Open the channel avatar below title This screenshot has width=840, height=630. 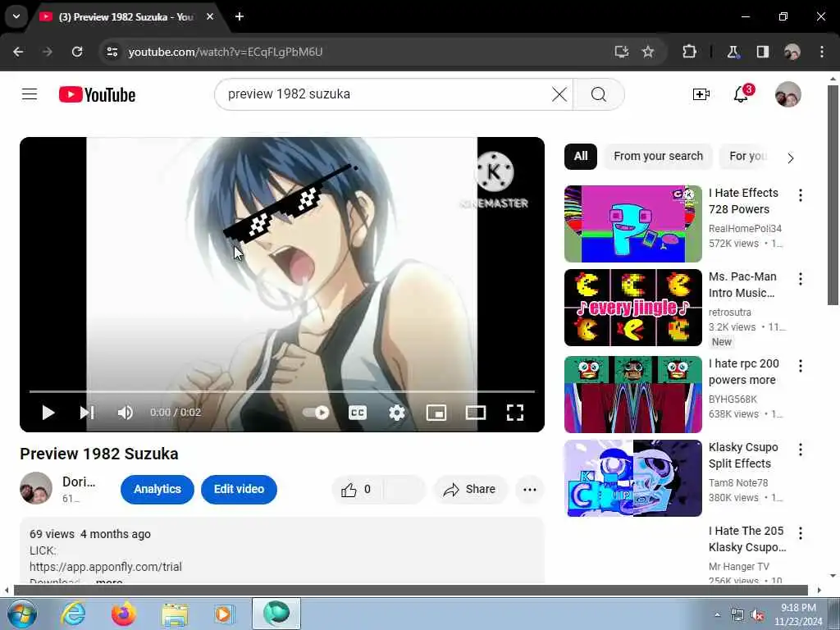tap(36, 488)
